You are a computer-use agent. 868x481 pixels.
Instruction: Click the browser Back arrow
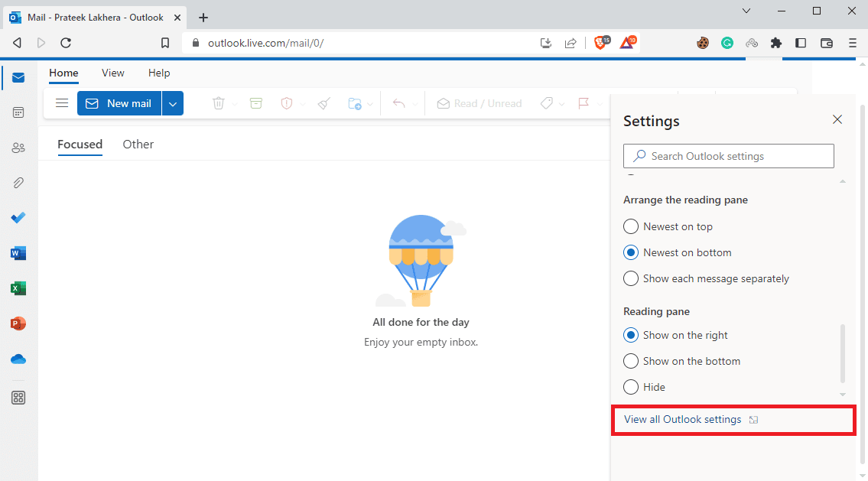(x=17, y=43)
